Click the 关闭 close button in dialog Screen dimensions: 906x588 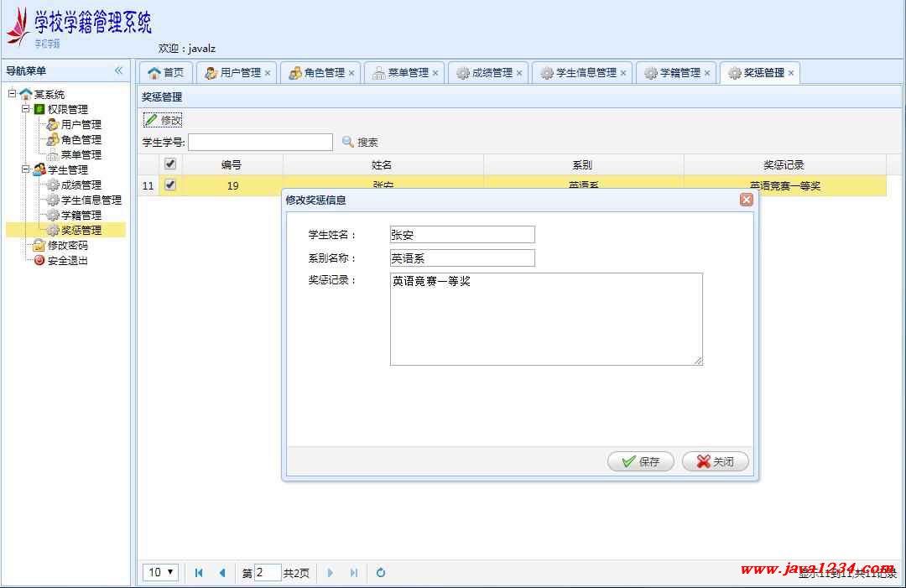pos(715,461)
